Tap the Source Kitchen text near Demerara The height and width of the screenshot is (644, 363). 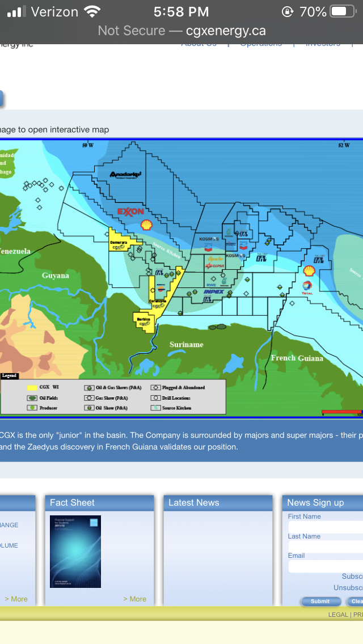pos(167,250)
